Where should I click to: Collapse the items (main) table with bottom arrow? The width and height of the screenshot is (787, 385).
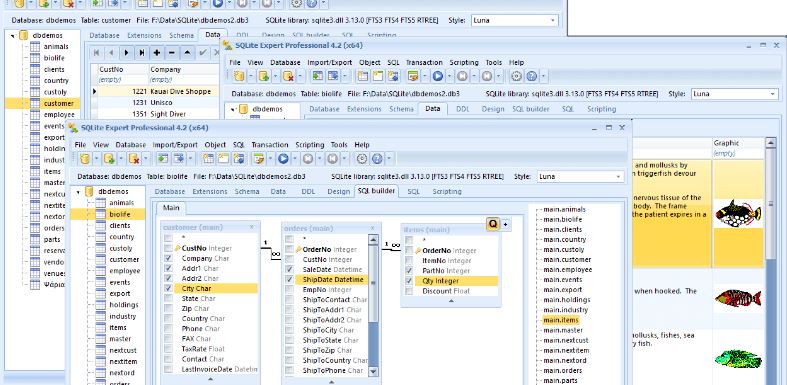pyautogui.click(x=451, y=301)
